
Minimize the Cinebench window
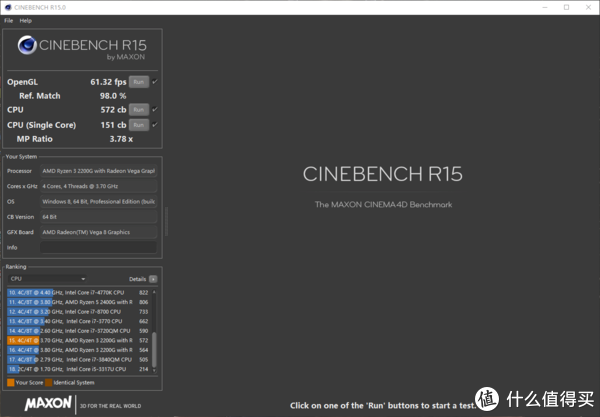pos(545,7)
